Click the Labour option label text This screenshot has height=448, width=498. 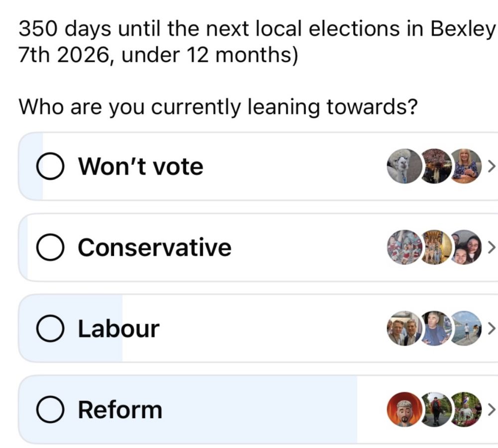tap(119, 329)
